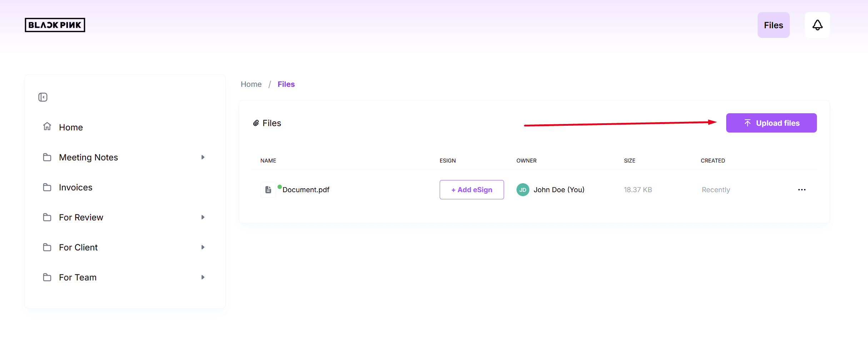This screenshot has height=344, width=868.
Task: Click the Recently created value
Action: pos(716,190)
